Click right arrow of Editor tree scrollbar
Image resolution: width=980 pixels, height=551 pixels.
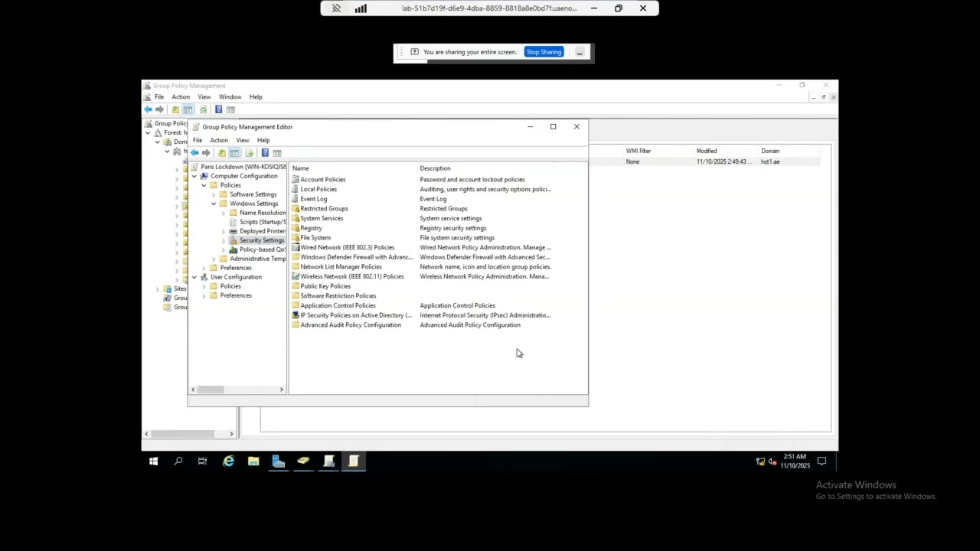(281, 390)
